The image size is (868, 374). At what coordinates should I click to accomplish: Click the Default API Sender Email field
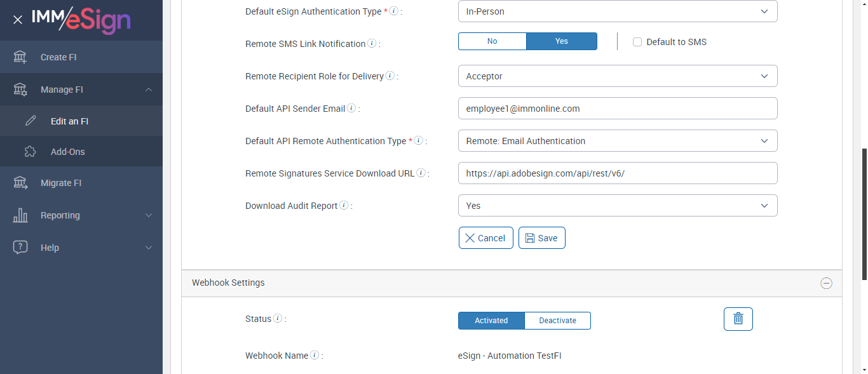pyautogui.click(x=617, y=109)
